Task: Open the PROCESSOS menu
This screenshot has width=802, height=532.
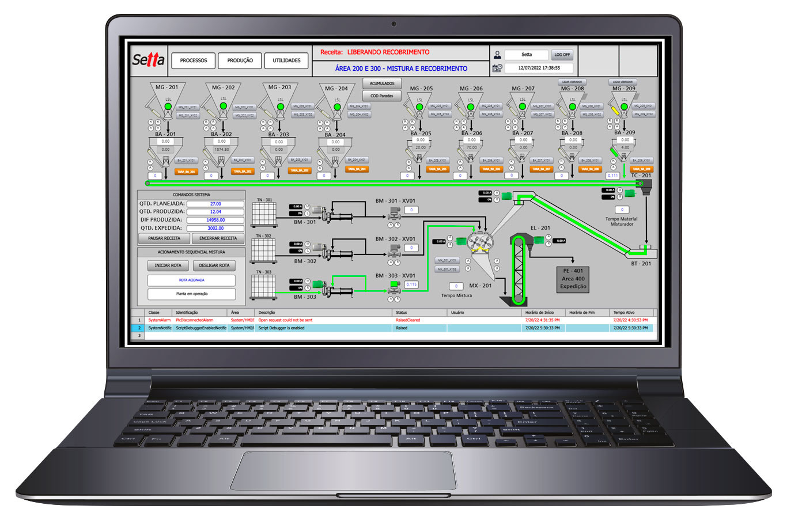Action: click(194, 60)
